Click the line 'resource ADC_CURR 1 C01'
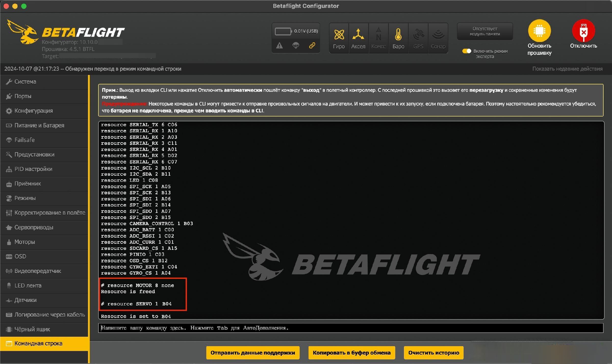 tap(137, 242)
